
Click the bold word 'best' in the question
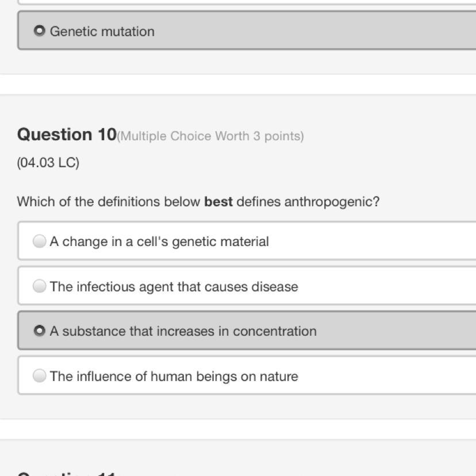[x=218, y=202]
